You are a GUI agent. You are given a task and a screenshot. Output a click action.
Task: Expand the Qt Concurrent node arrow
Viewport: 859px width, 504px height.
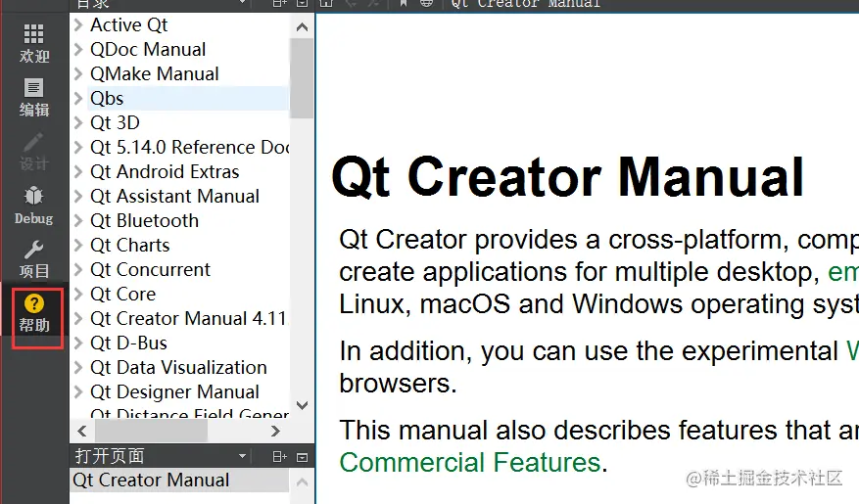(78, 269)
